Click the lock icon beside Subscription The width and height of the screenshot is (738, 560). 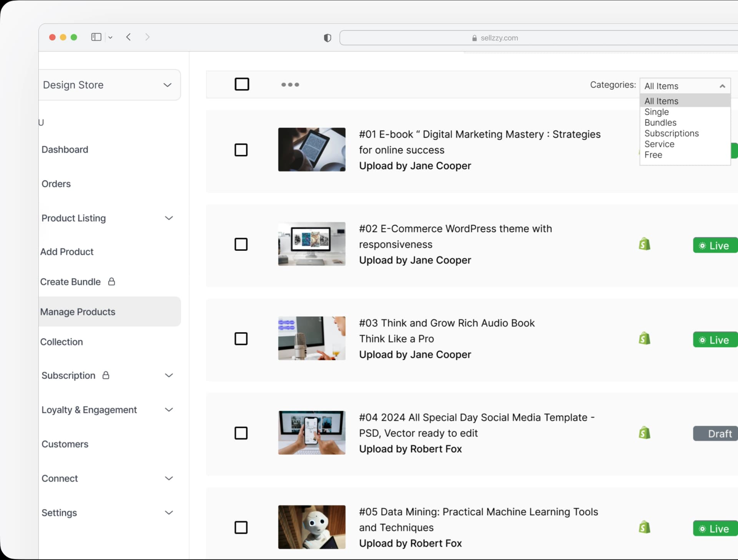pos(106,375)
